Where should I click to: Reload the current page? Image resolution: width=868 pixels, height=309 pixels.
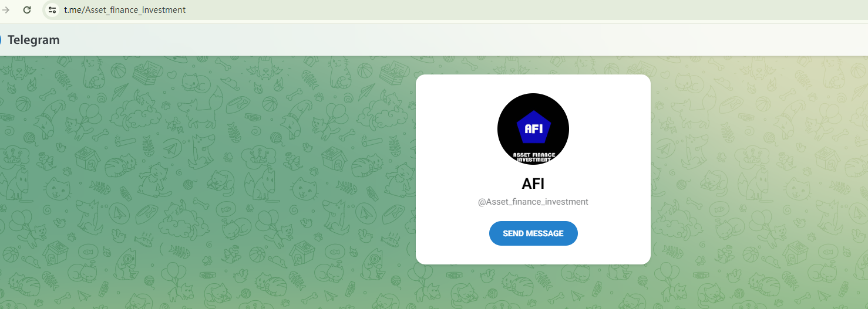point(27,10)
